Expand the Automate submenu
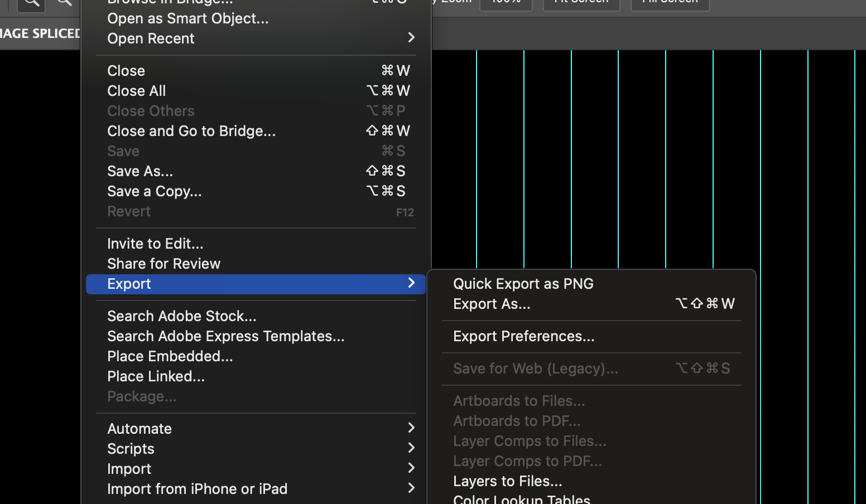The width and height of the screenshot is (866, 504). pyautogui.click(x=139, y=428)
